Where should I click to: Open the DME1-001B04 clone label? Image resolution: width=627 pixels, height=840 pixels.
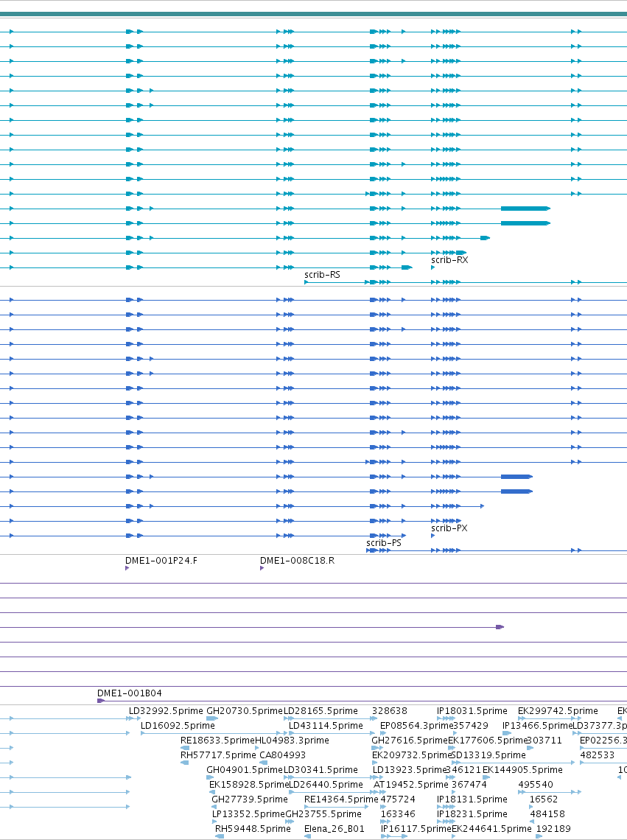click(x=130, y=693)
